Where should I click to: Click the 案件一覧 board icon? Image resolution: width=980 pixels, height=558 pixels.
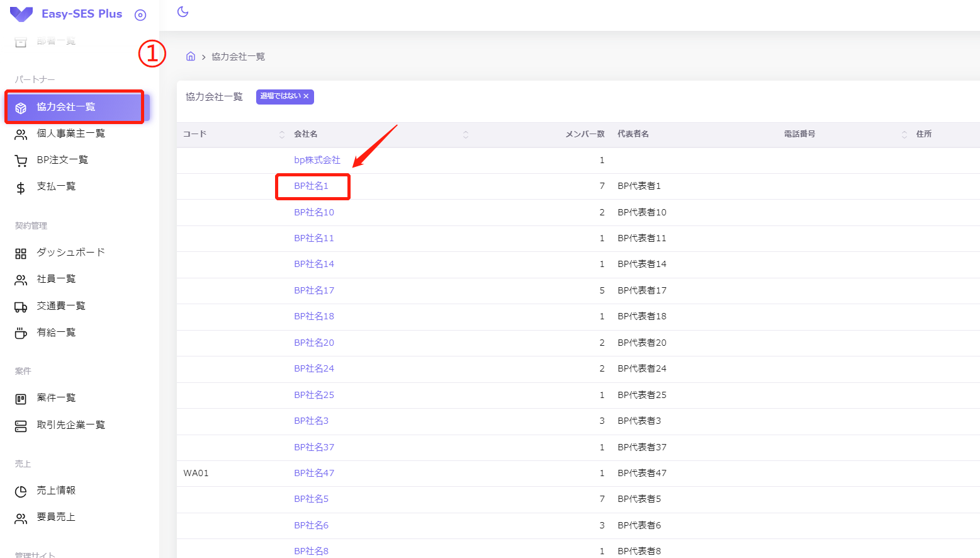point(21,399)
